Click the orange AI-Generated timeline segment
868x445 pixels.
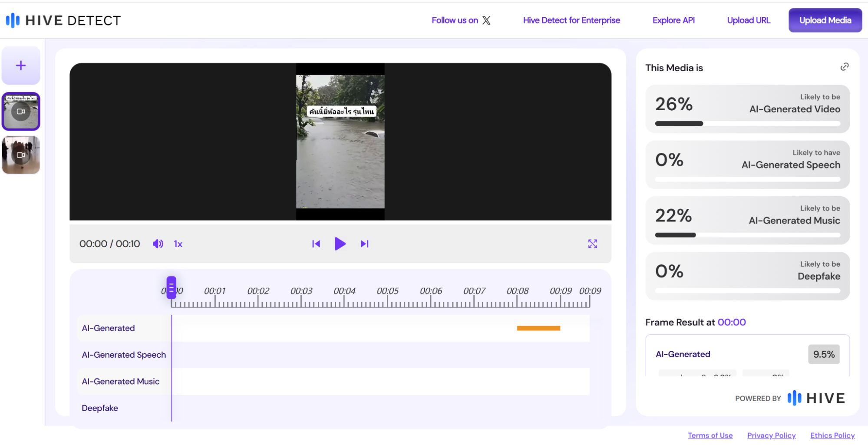point(538,328)
